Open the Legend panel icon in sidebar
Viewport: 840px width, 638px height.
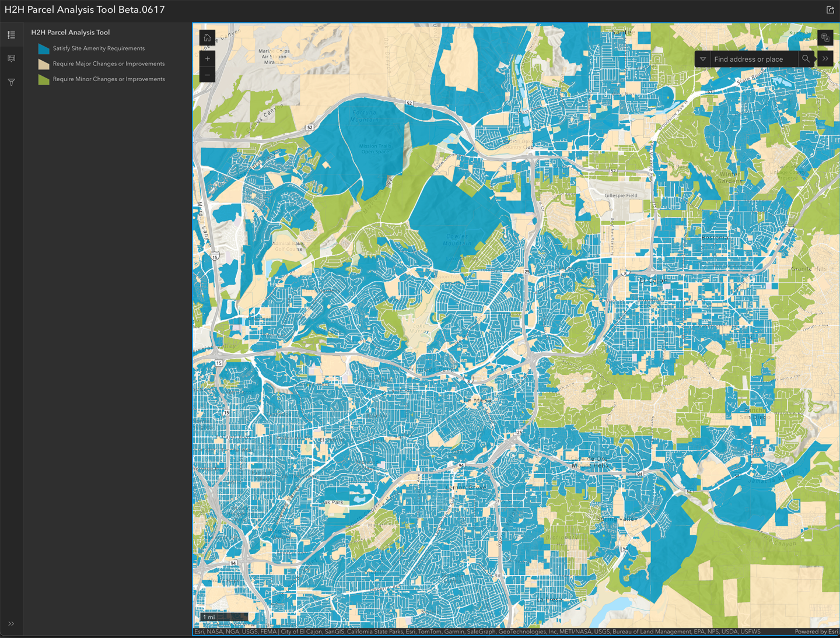pos(11,35)
